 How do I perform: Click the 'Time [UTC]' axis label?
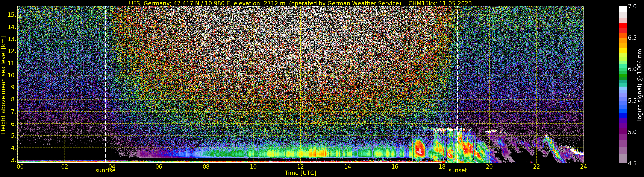[300, 173]
